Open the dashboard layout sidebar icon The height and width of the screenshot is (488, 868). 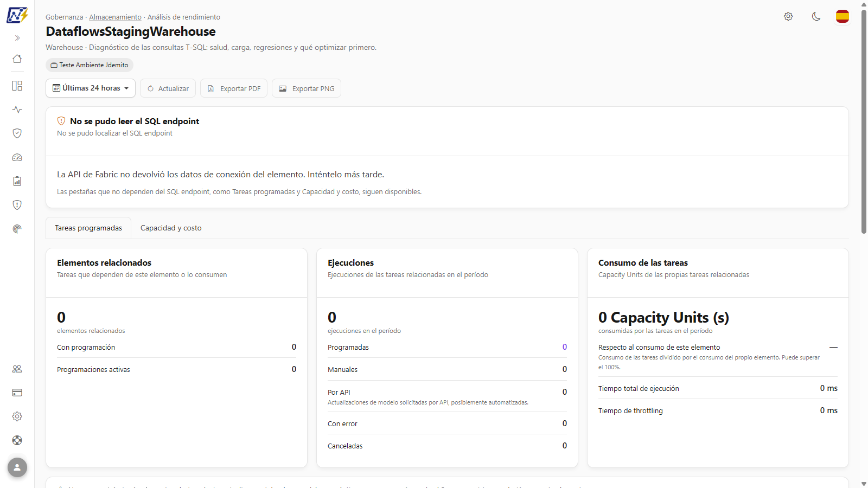[17, 86]
